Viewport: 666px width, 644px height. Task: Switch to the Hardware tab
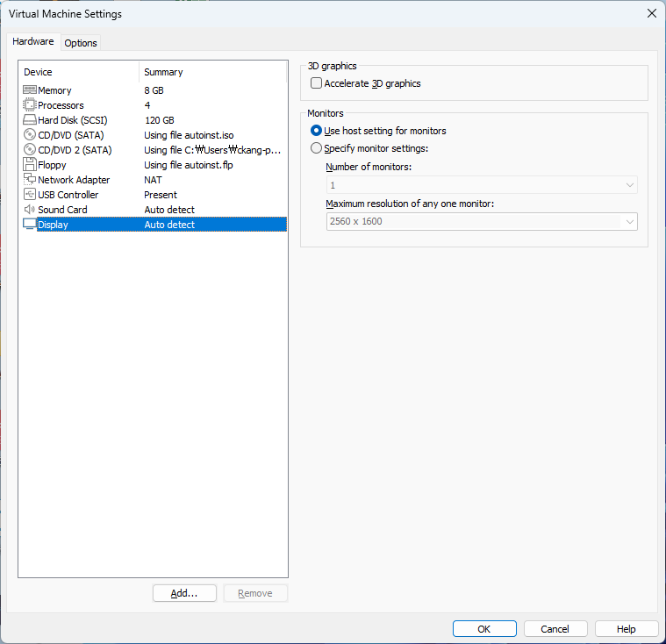(33, 41)
